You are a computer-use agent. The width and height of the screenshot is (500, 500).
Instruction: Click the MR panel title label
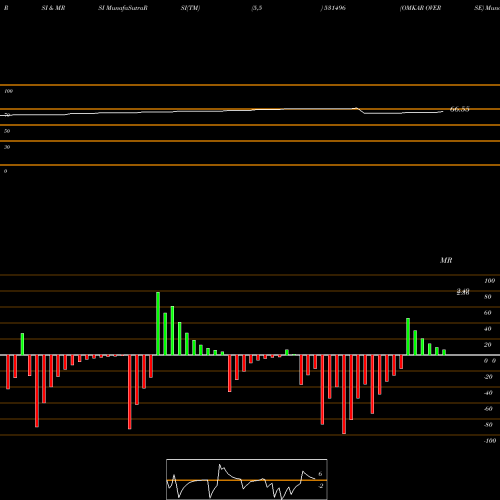pyautogui.click(x=446, y=260)
